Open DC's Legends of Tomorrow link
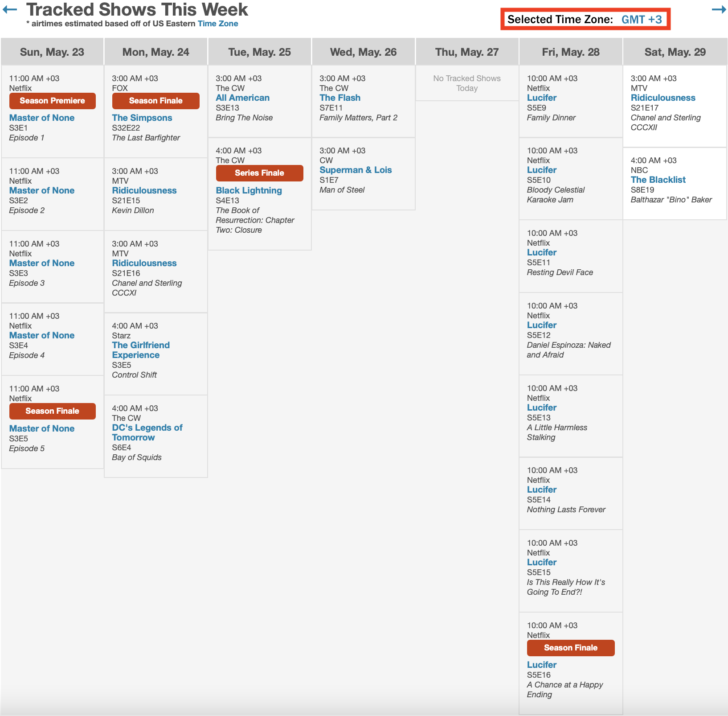 [x=147, y=432]
